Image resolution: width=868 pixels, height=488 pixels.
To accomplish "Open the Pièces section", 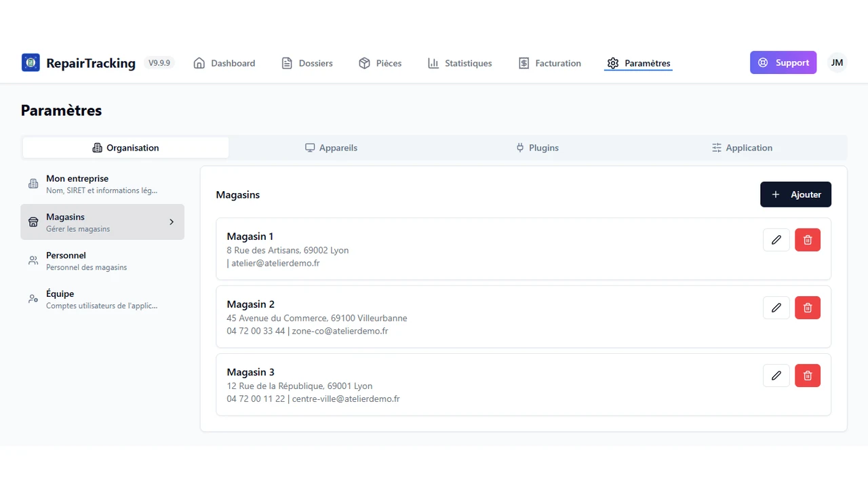I will pos(380,63).
